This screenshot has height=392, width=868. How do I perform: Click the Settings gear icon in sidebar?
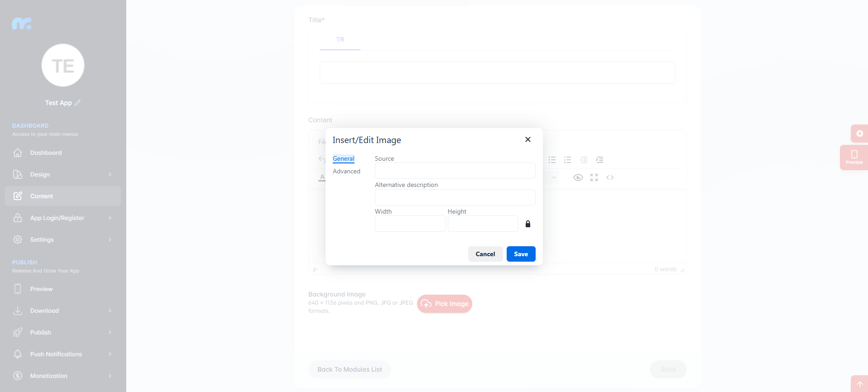click(x=18, y=239)
